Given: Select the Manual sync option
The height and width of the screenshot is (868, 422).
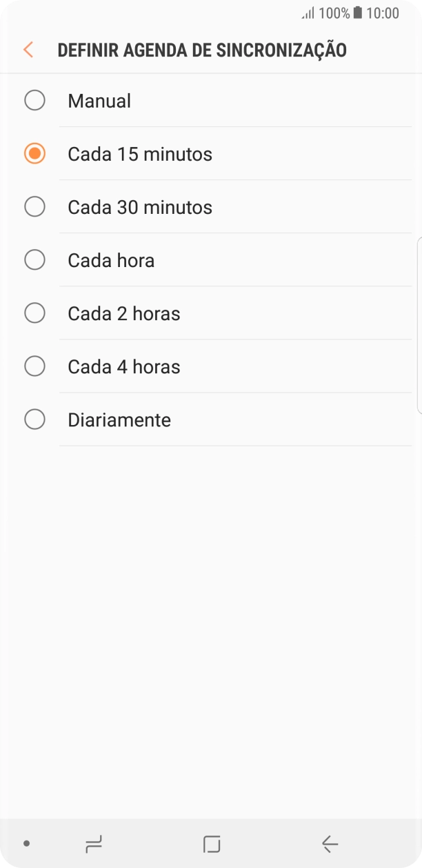Looking at the screenshot, I should coord(34,100).
